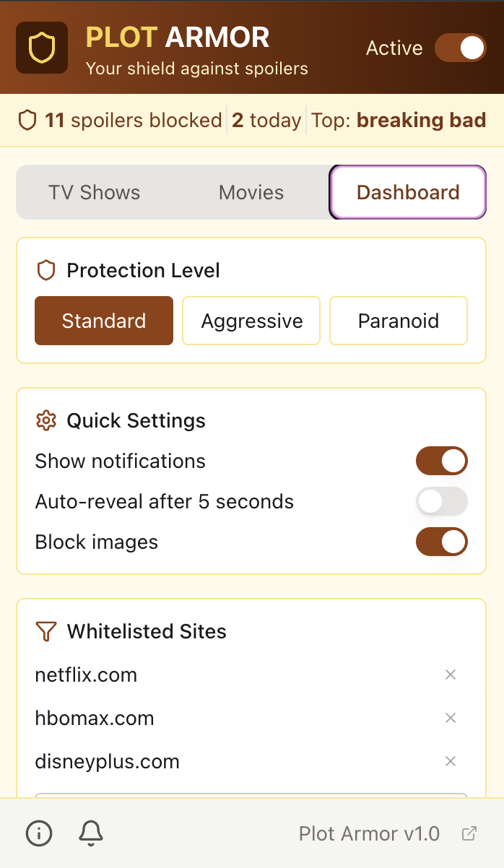
Task: Click the notification bell icon in the footer
Action: click(x=90, y=833)
